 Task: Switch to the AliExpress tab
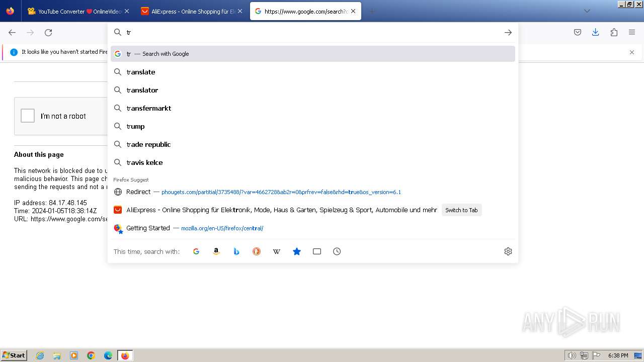point(192,11)
